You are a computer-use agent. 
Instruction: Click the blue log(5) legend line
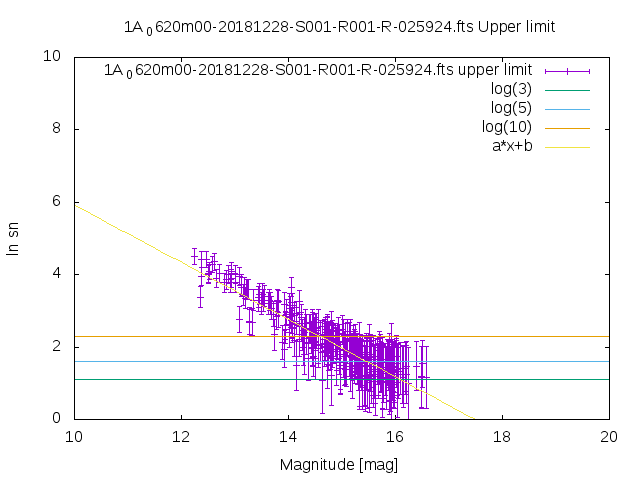[x=567, y=109]
